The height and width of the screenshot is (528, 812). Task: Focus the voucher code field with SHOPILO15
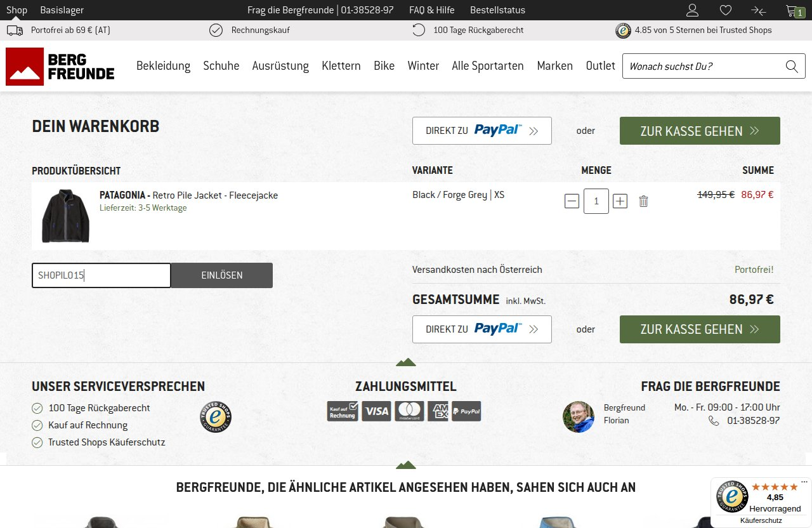point(101,275)
